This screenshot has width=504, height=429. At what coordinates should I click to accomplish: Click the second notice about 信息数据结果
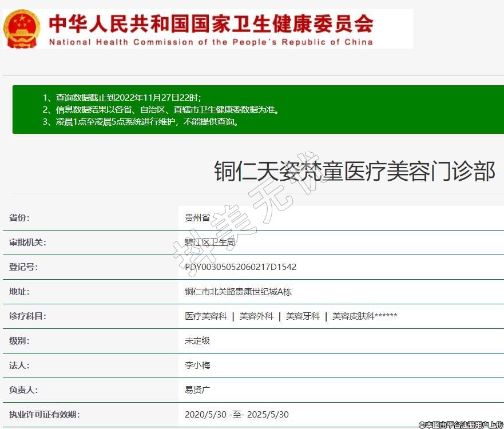click(161, 109)
